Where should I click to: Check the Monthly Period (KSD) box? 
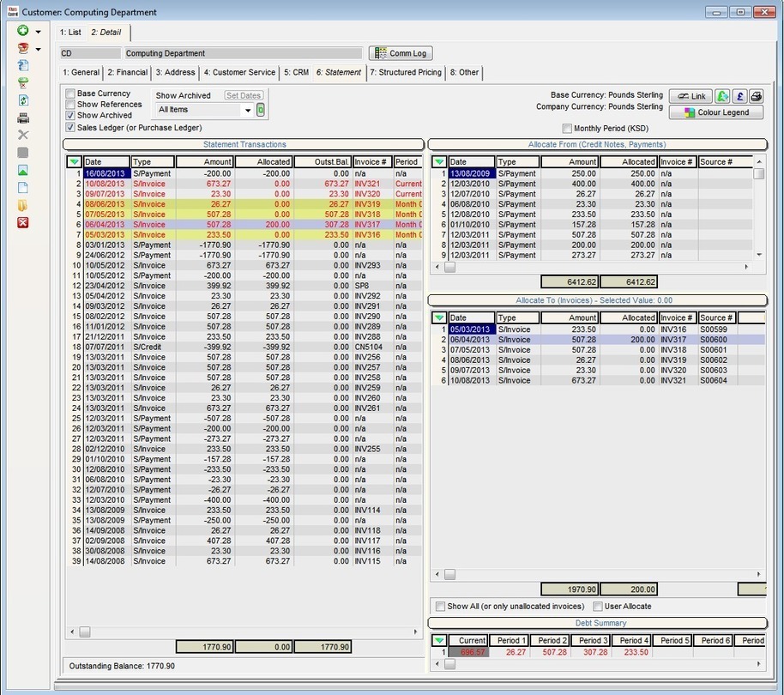[x=569, y=127]
